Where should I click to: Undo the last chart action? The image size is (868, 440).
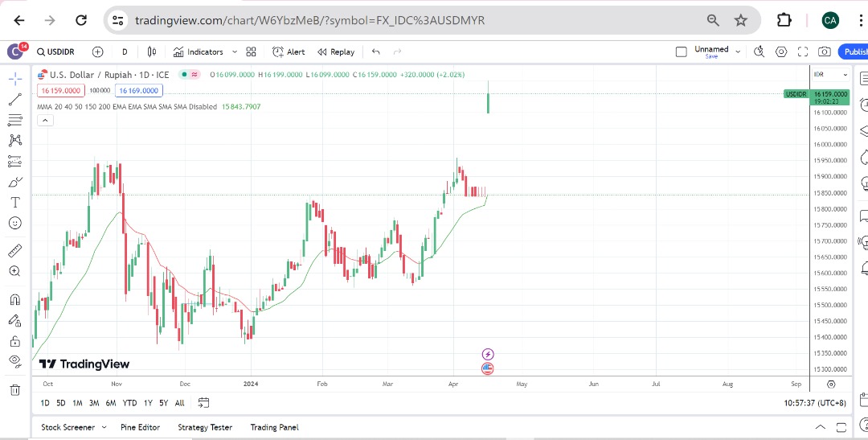coord(376,52)
